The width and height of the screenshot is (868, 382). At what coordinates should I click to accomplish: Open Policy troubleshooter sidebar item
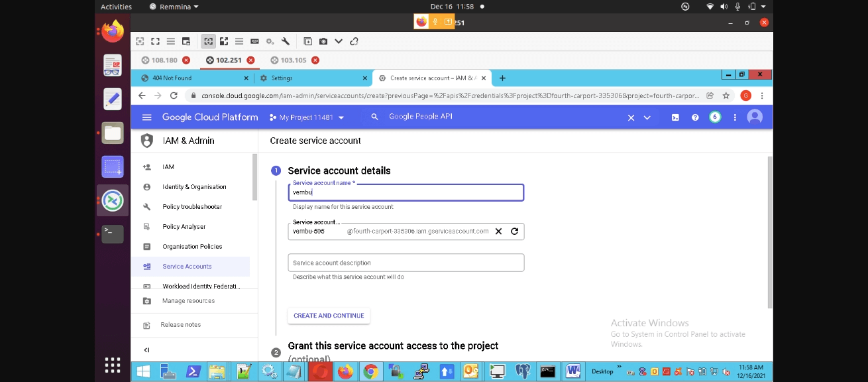[x=192, y=207]
